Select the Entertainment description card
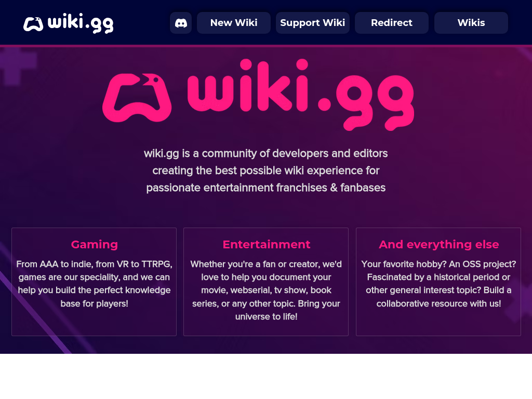This screenshot has height=399, width=532. pos(266,282)
